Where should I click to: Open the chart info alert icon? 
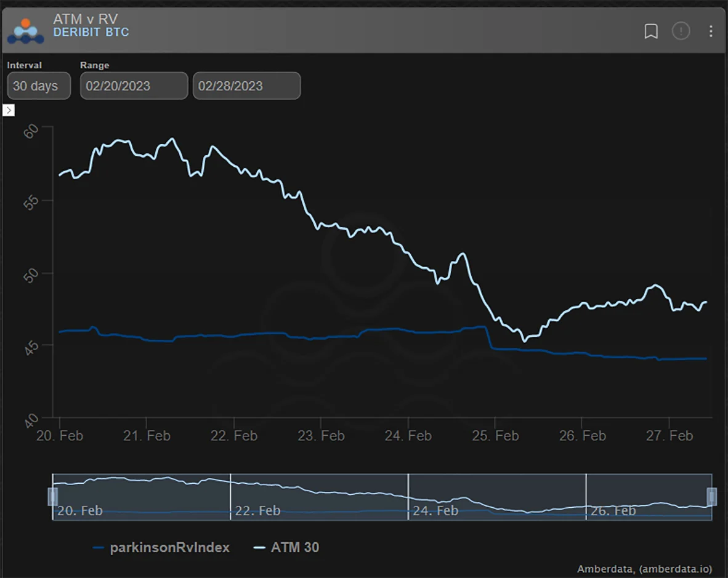click(x=681, y=31)
